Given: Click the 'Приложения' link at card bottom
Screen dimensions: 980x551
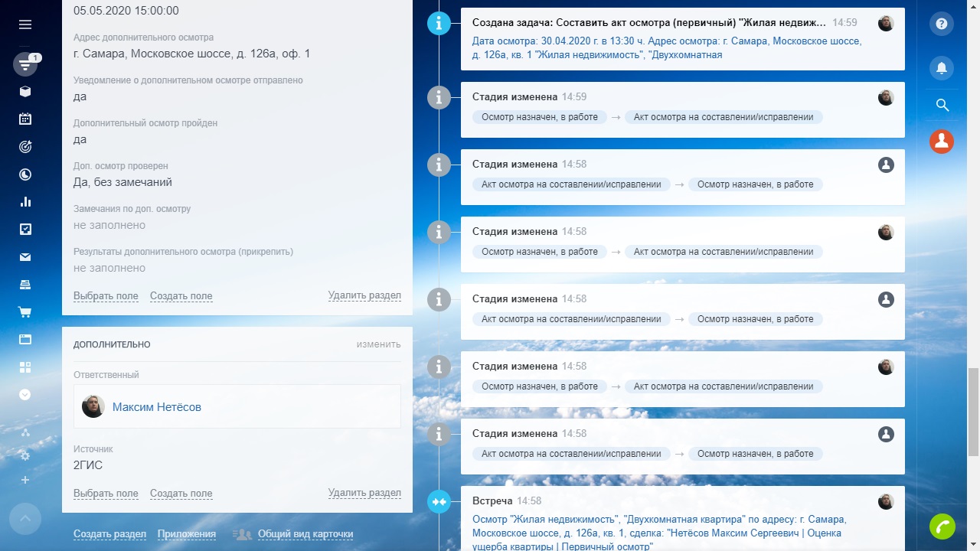Looking at the screenshot, I should (187, 534).
